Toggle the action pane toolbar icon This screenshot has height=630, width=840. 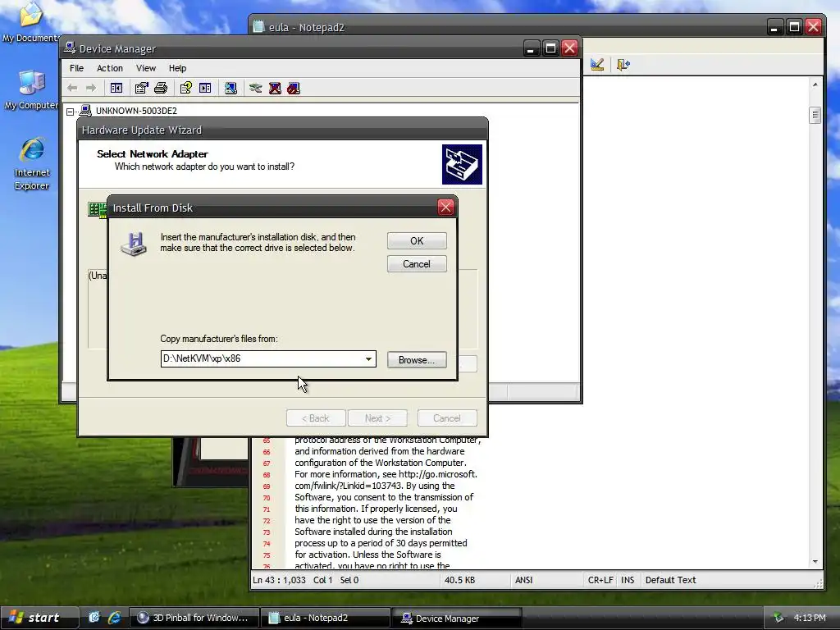pyautogui.click(x=205, y=88)
